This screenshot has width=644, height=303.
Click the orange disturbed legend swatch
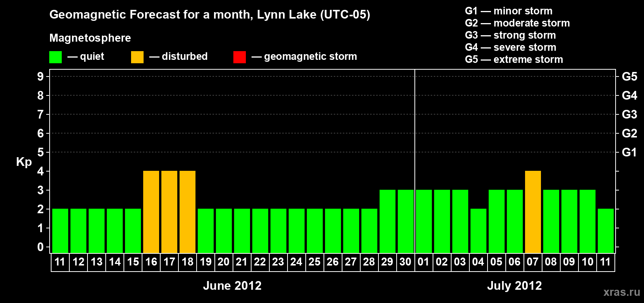pyautogui.click(x=137, y=57)
